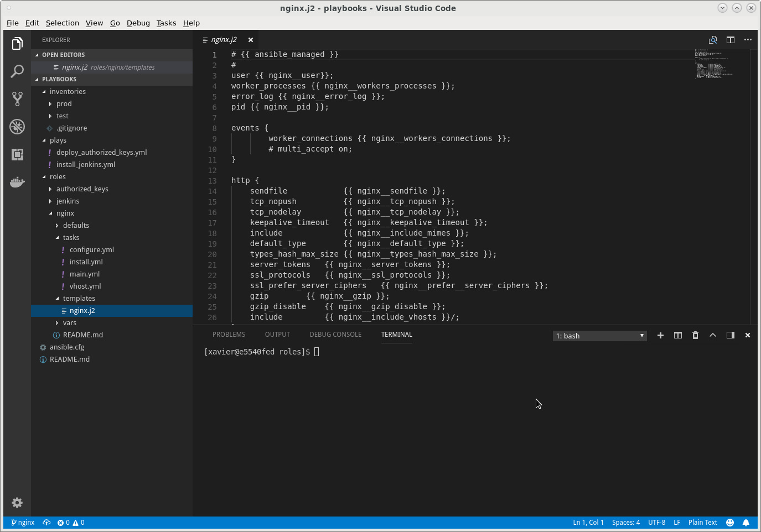
Task: Open the Manage gear icon
Action: click(x=17, y=502)
